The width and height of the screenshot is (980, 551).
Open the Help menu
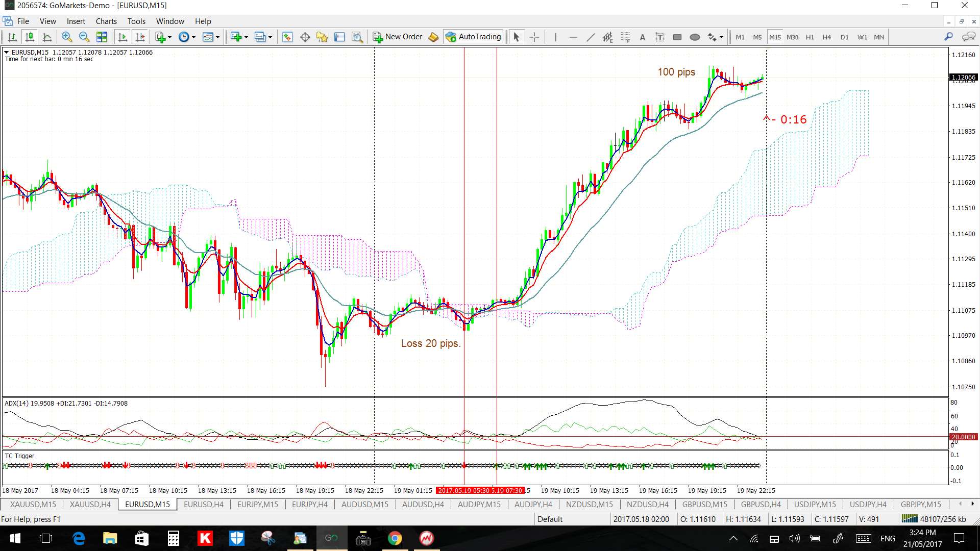(x=203, y=21)
